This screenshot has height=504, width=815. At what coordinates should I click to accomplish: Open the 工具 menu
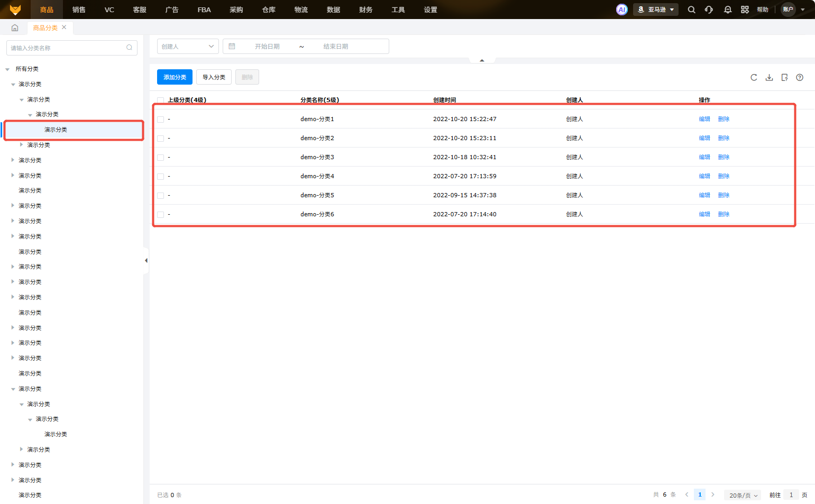pyautogui.click(x=398, y=10)
